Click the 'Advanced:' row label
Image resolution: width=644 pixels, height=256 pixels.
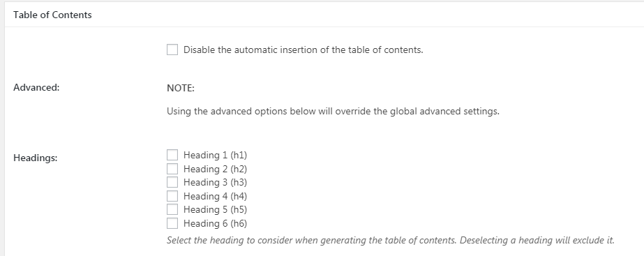pos(36,87)
